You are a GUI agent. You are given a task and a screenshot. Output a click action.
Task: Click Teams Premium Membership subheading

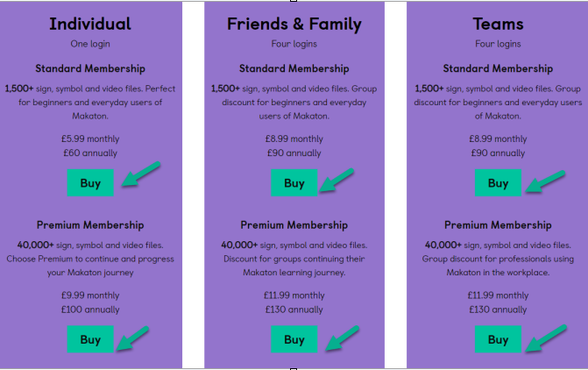(498, 225)
